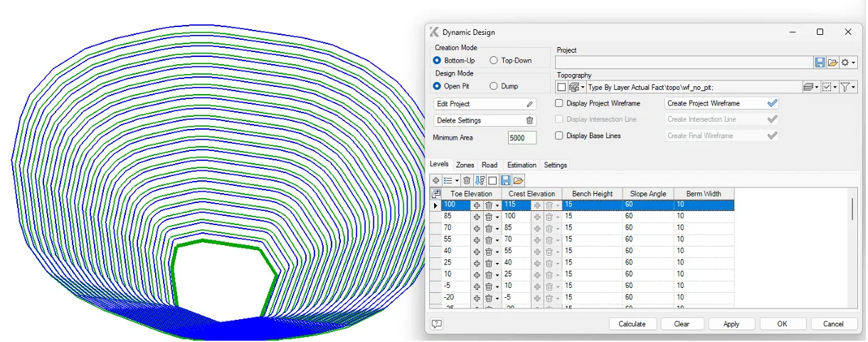The width and height of the screenshot is (868, 342).
Task: Click the Cancel button
Action: tap(833, 323)
